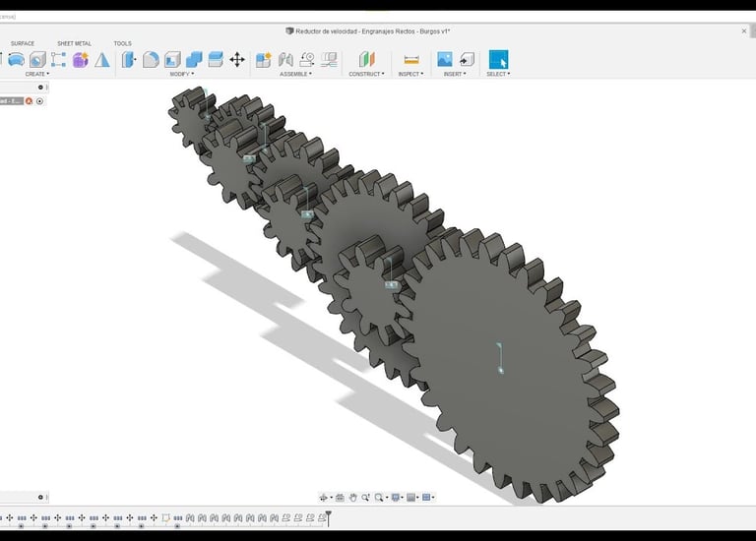
Task: Select the Fillet tool
Action: [x=151, y=60]
